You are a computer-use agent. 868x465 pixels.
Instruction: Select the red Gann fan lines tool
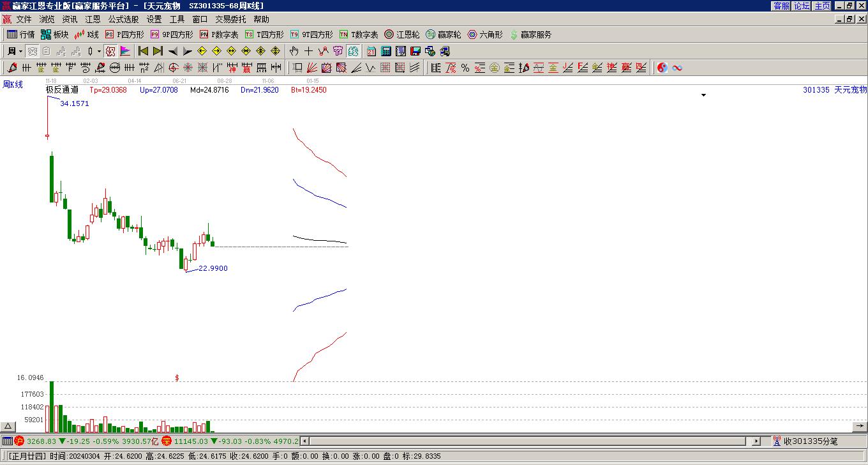click(311, 68)
